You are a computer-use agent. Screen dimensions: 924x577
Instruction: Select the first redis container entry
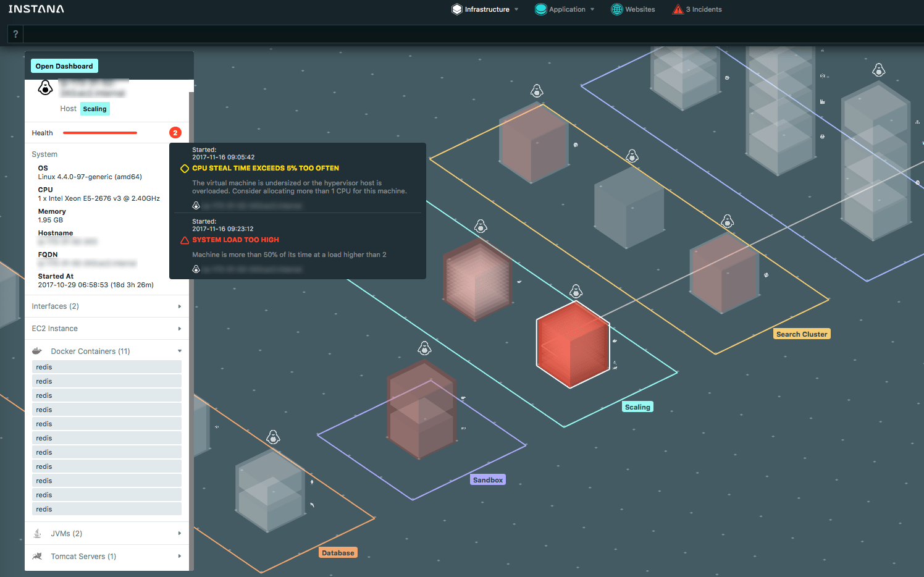(106, 367)
